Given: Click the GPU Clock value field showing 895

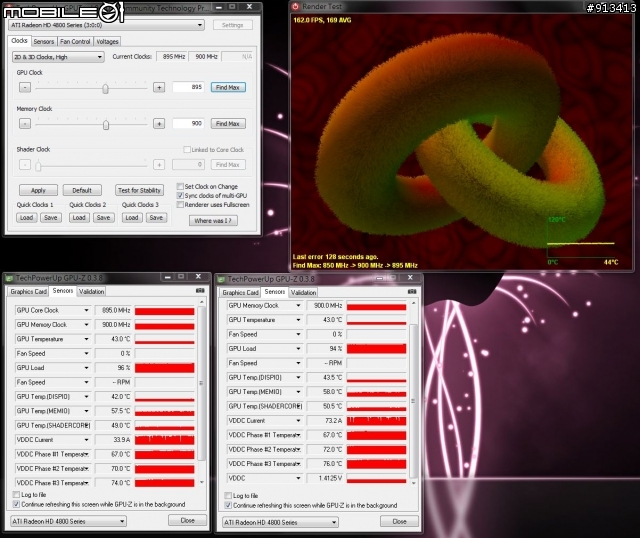Looking at the screenshot, I should click(x=188, y=87).
